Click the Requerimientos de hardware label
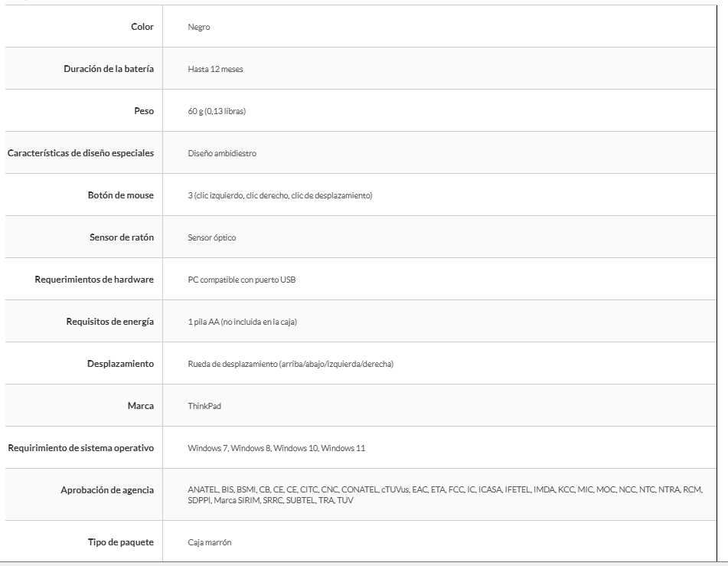Viewport: 728px width, 566px height. pos(94,280)
